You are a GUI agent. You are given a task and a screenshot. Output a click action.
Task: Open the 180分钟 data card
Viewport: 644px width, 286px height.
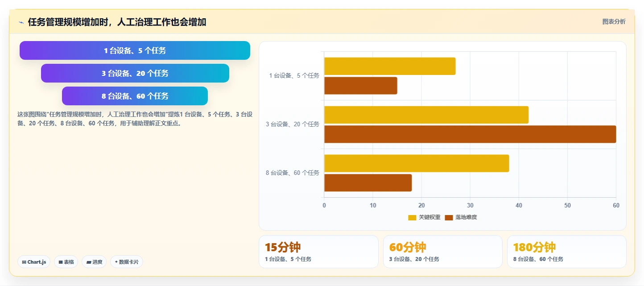tap(567, 252)
